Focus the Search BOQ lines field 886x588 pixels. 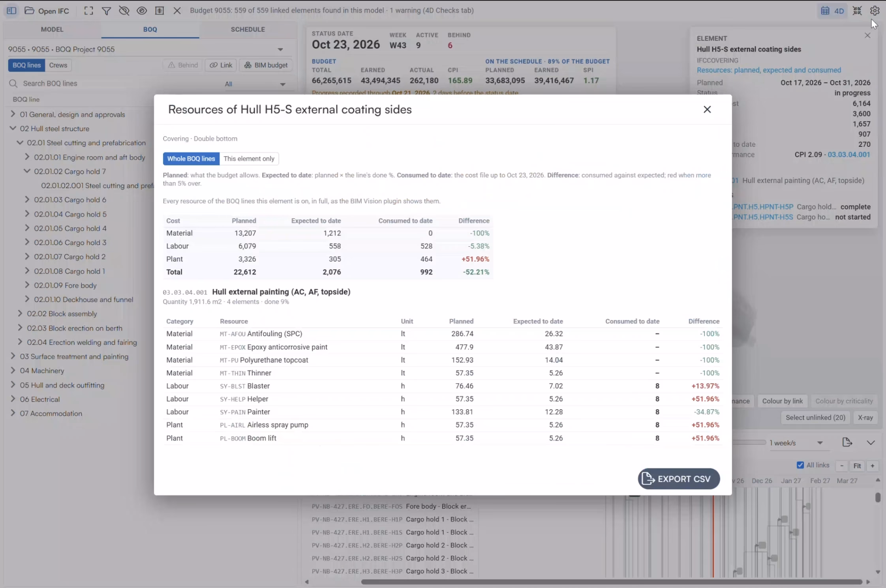(115, 83)
